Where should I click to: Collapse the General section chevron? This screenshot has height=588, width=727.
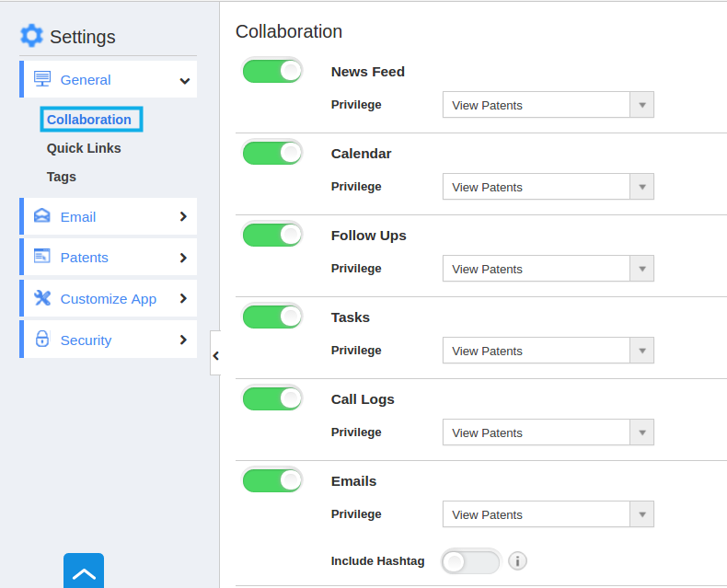click(x=185, y=81)
